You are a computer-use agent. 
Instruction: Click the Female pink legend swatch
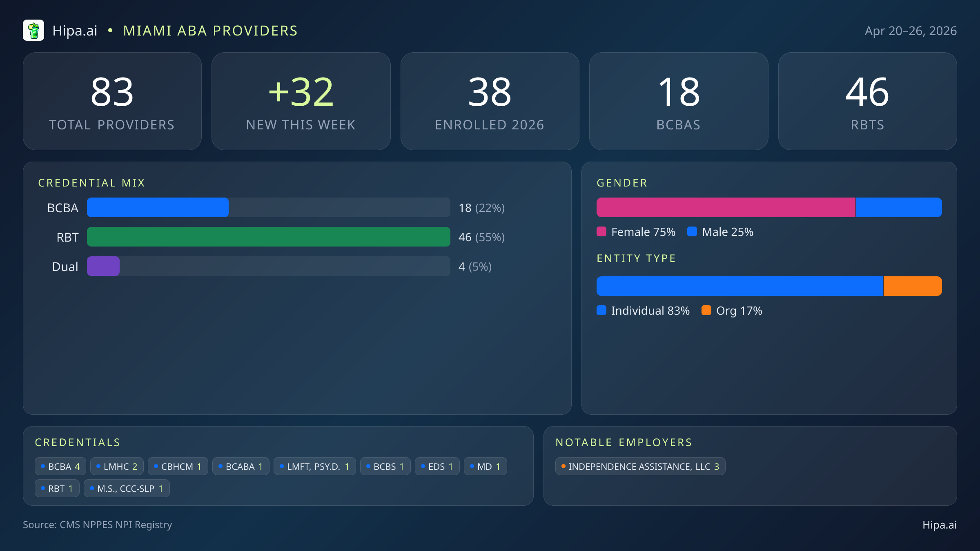click(x=601, y=232)
